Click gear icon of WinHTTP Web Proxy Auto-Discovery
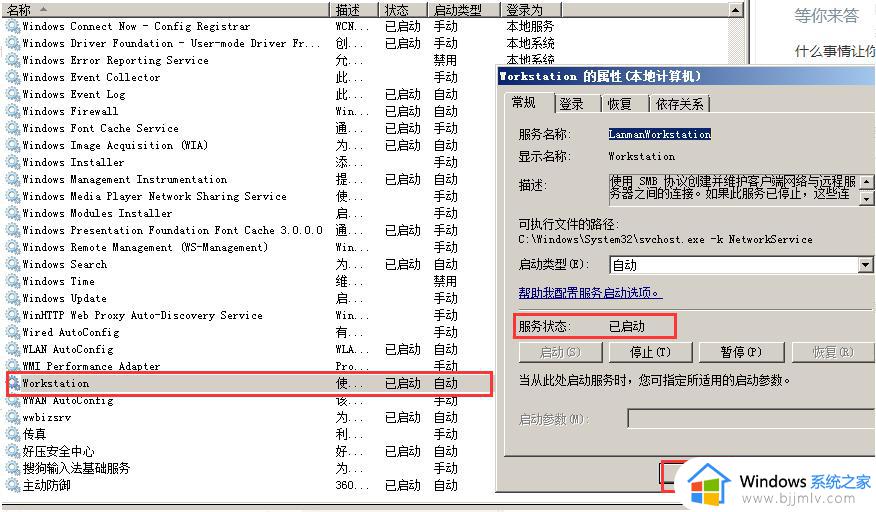 coord(12,315)
